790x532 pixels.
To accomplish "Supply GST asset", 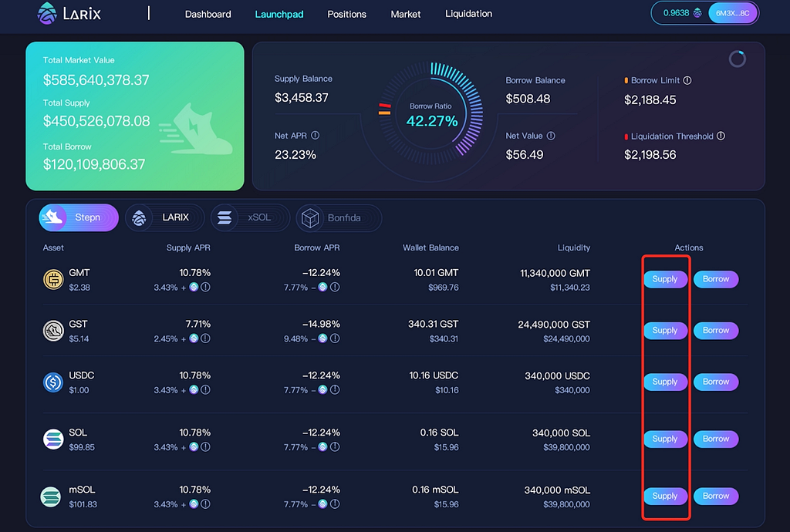I will [665, 330].
